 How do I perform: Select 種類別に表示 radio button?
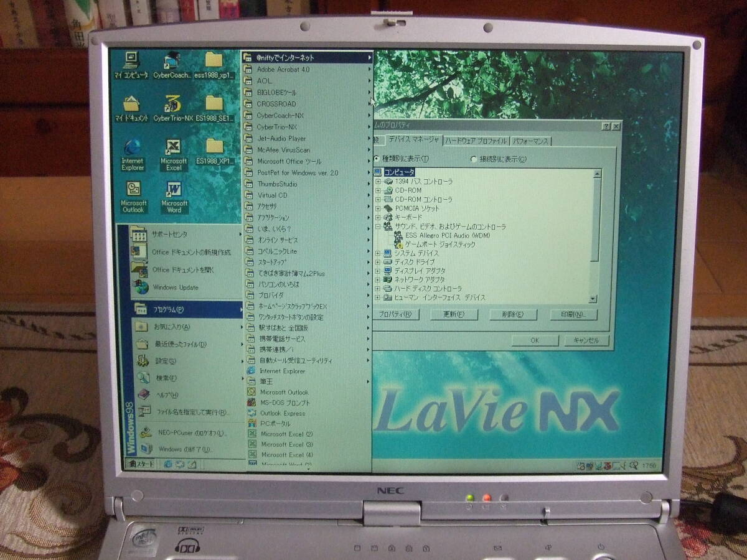click(x=376, y=159)
